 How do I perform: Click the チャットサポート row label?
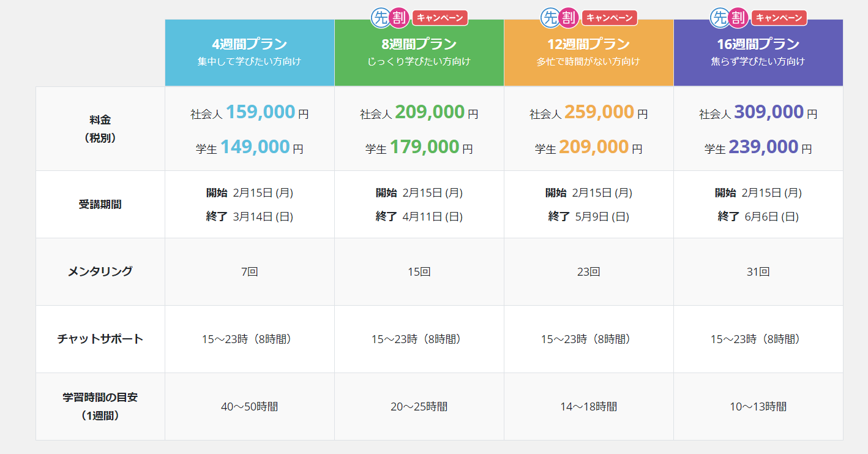[x=100, y=339]
